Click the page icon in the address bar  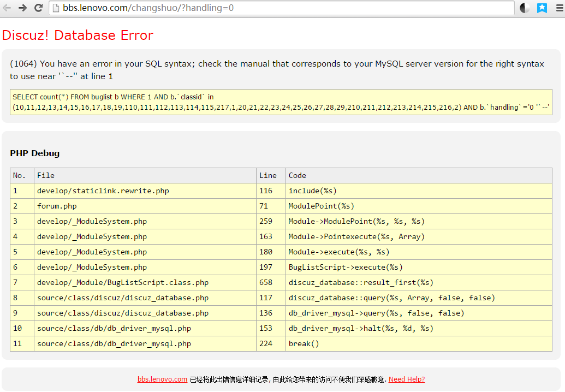(56, 8)
